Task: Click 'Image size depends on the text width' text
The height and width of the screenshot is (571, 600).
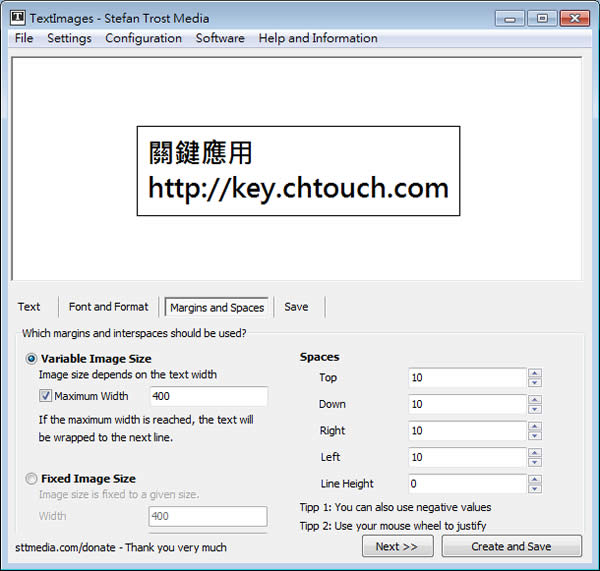Action: point(128,375)
